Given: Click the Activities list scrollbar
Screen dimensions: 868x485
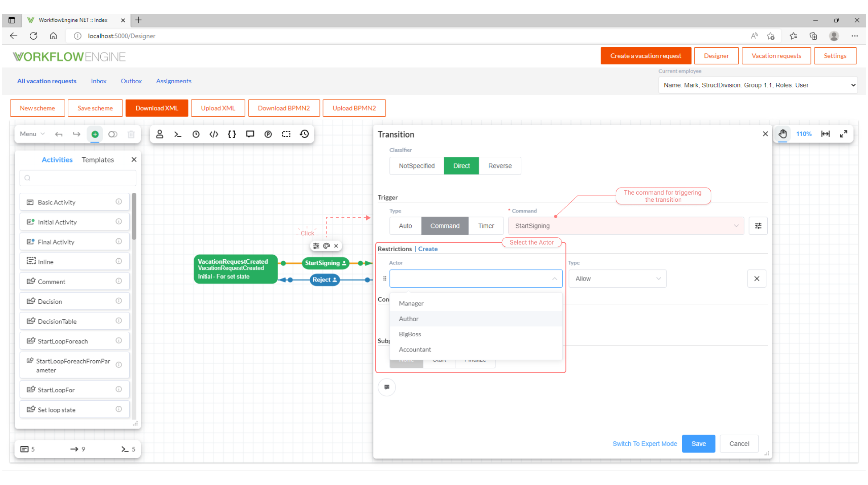Looking at the screenshot, I should tap(134, 216).
